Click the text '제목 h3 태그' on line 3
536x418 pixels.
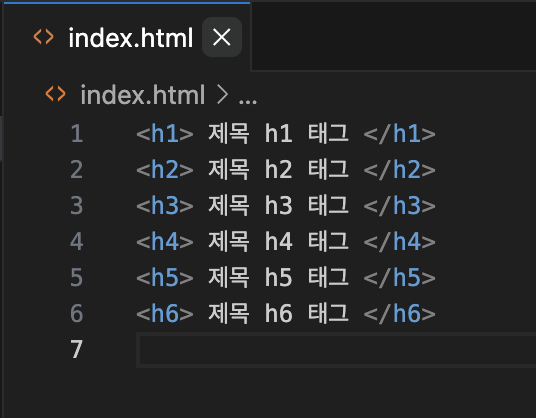278,205
